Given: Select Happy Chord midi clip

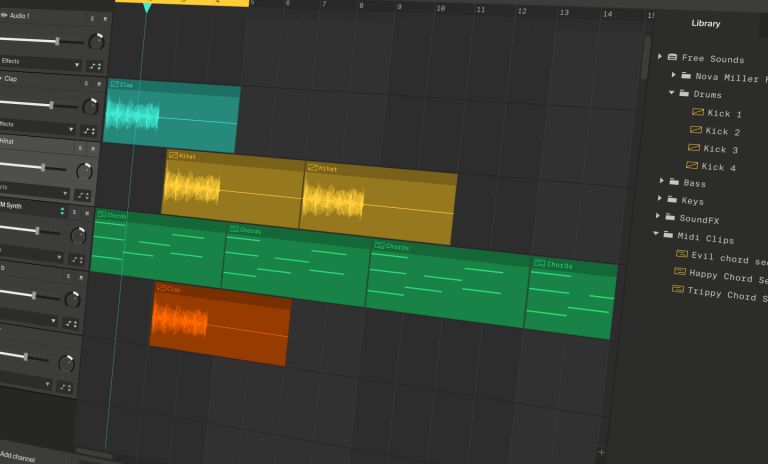Looking at the screenshot, I should [x=720, y=275].
